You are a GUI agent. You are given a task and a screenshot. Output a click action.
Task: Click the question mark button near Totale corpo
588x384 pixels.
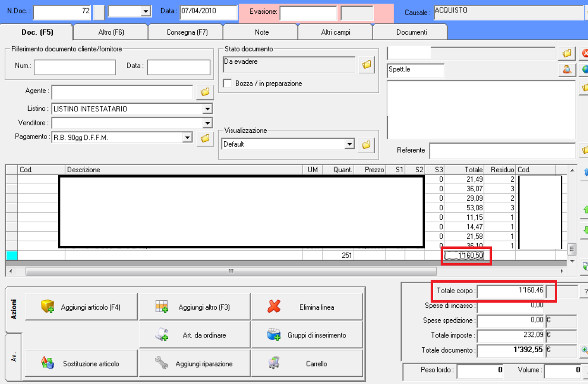pyautogui.click(x=584, y=292)
